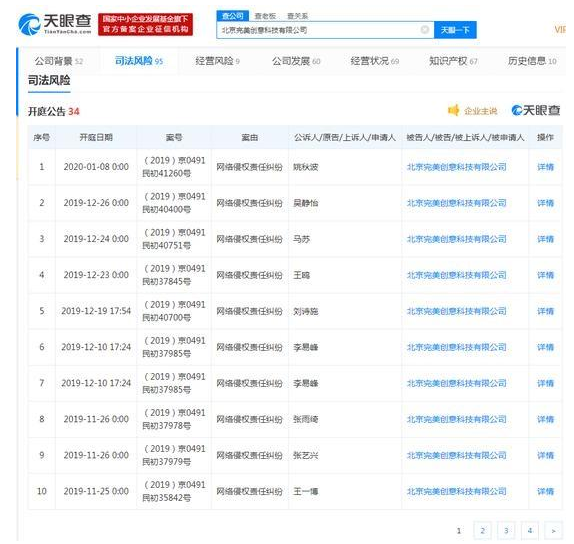Click the date 2019-12-24 0:00

tap(96, 239)
